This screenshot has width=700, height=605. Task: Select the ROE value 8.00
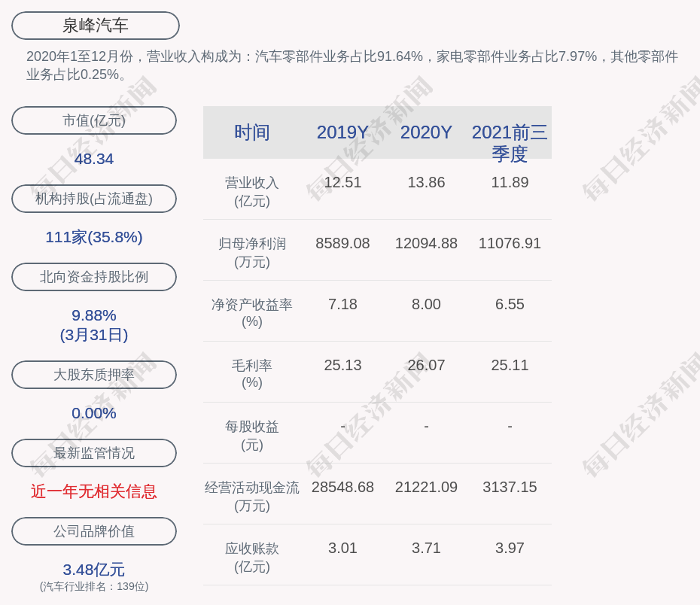pos(426,304)
